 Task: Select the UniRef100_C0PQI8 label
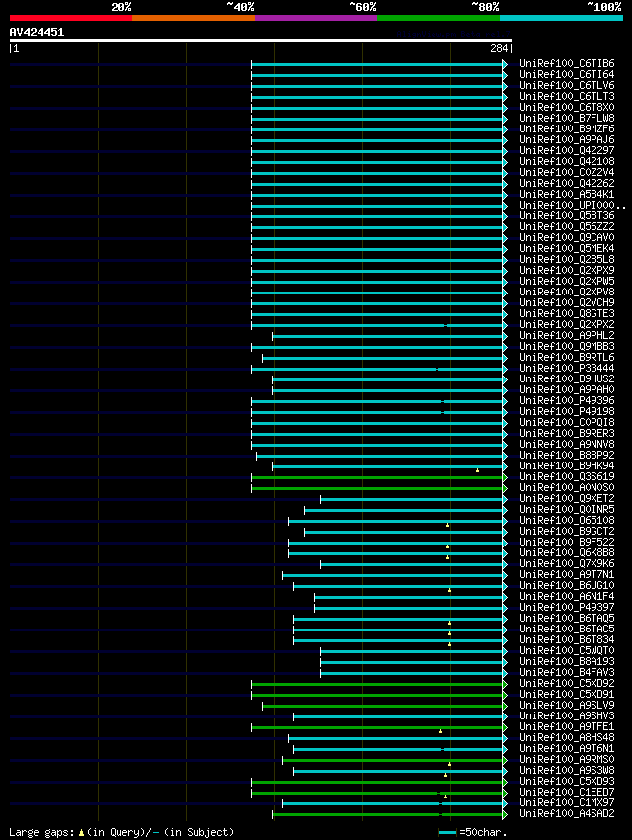click(x=567, y=422)
